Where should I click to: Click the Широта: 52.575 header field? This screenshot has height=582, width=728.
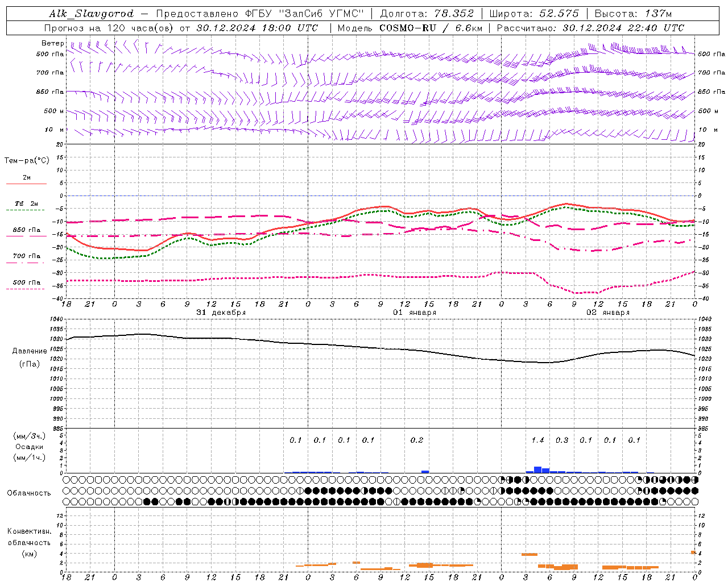[x=534, y=14]
